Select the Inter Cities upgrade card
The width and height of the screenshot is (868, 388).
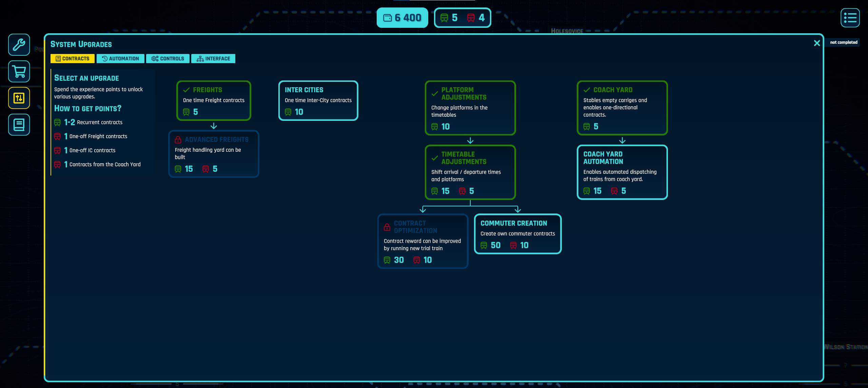pyautogui.click(x=318, y=100)
